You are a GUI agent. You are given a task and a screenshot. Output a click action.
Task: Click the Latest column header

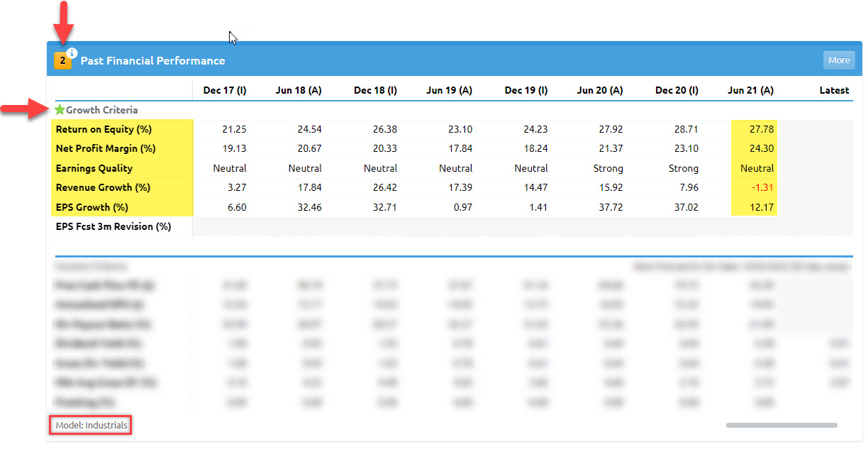[833, 90]
